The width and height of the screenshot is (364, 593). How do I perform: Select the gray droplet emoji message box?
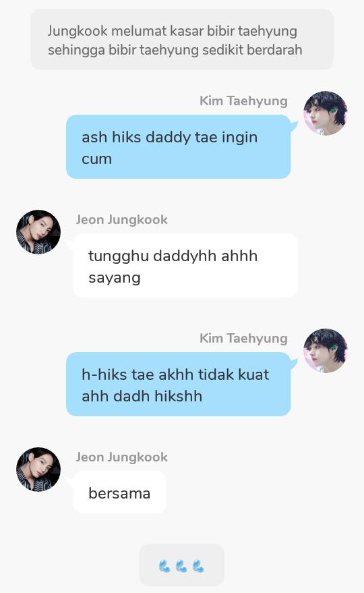181,565
